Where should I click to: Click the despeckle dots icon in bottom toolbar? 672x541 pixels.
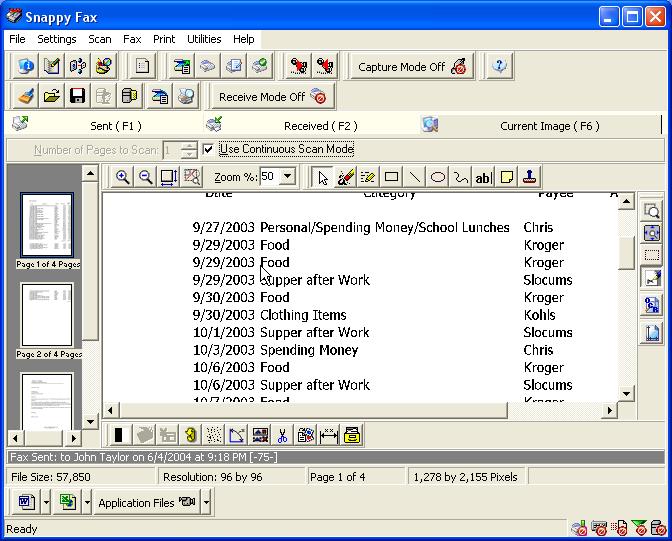(213, 436)
